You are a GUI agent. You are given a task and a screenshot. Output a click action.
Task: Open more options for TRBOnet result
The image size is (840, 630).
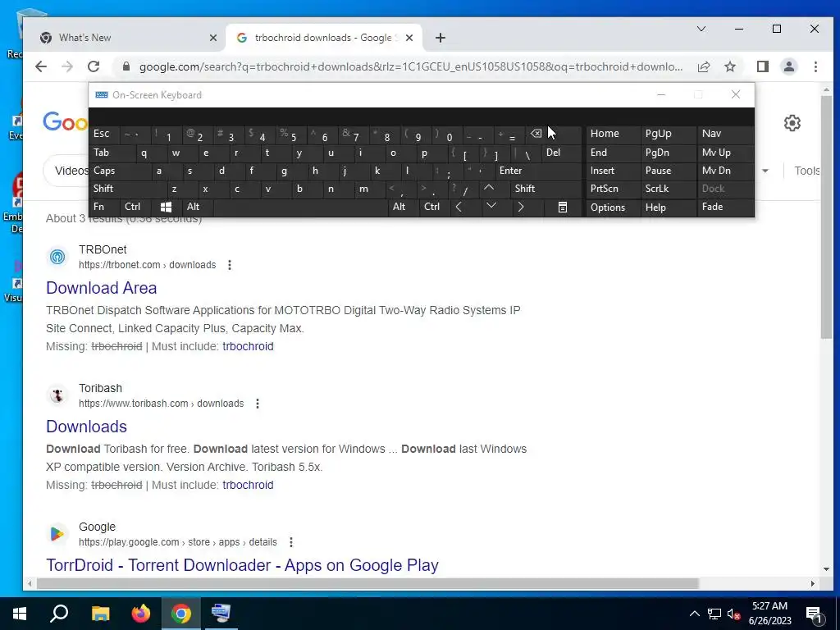230,265
